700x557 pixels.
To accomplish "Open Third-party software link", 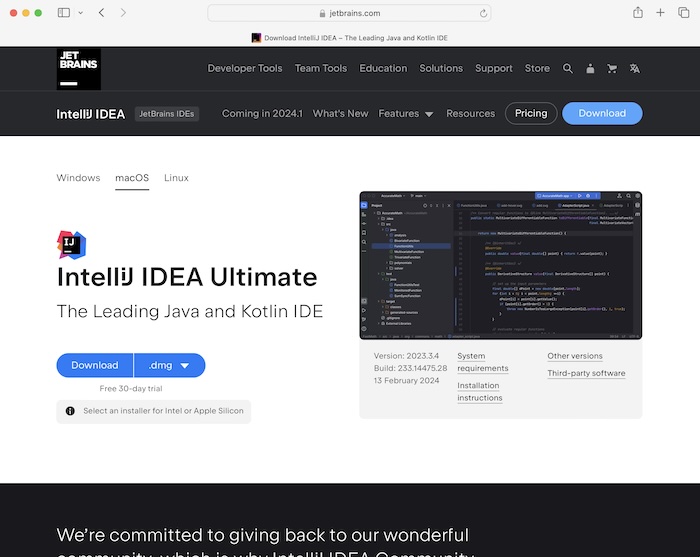I will (x=586, y=373).
